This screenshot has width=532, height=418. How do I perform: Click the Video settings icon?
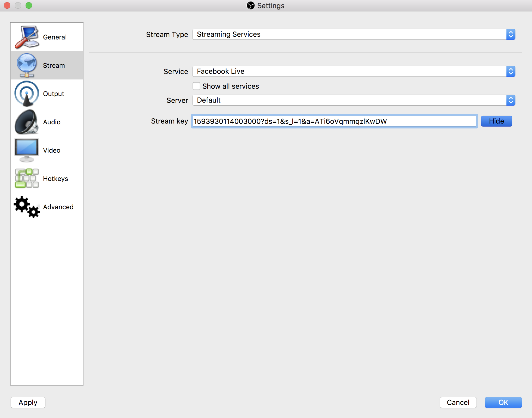(27, 150)
